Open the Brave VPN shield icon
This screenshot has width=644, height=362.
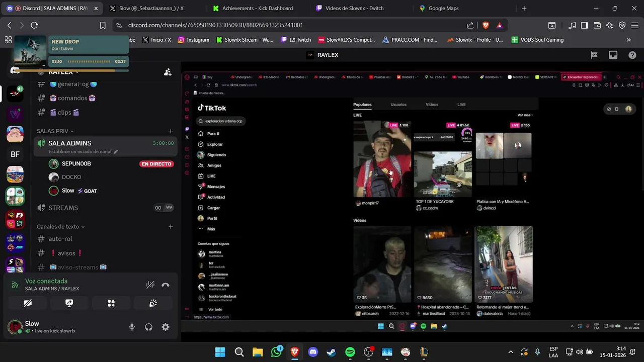click(x=622, y=25)
